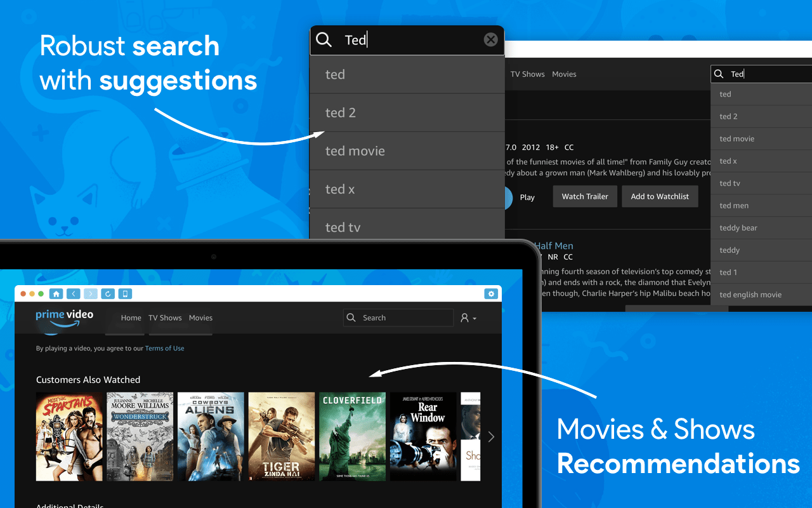Click the home toolbar icon in laptop window

tap(56, 294)
